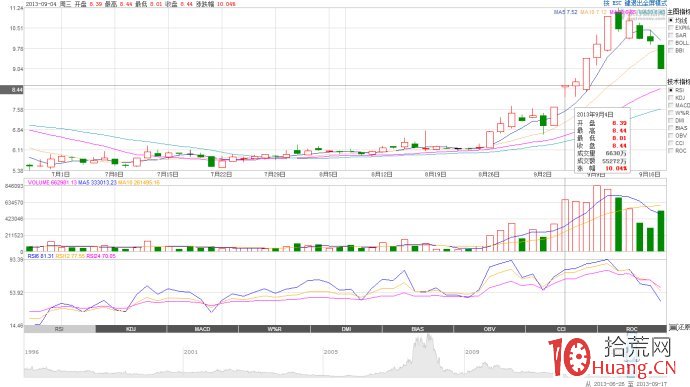Click the 211523 volume axis label
Screen dimensions: 690x387
coord(15,236)
